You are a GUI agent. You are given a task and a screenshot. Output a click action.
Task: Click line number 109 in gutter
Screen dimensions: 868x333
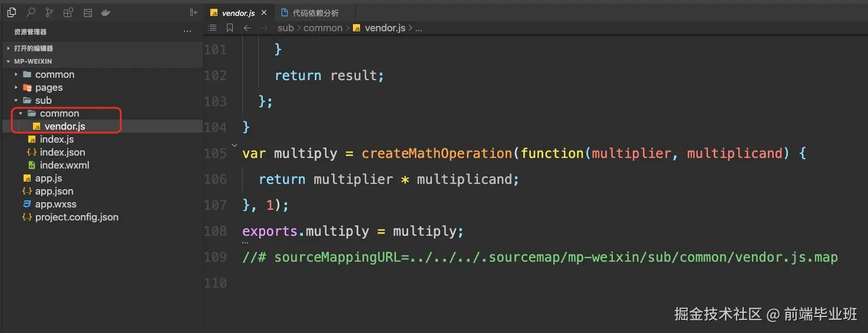(x=215, y=257)
